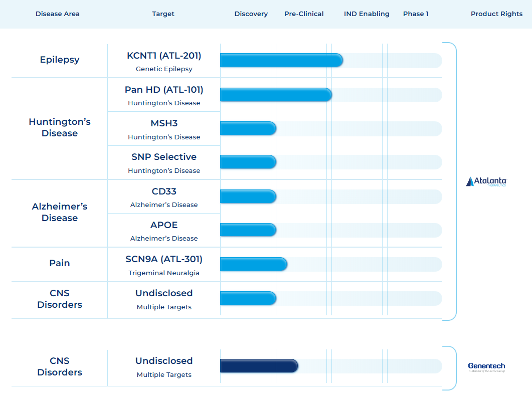Select the Huntington's Disease area label
532x397 pixels.
coord(60,127)
